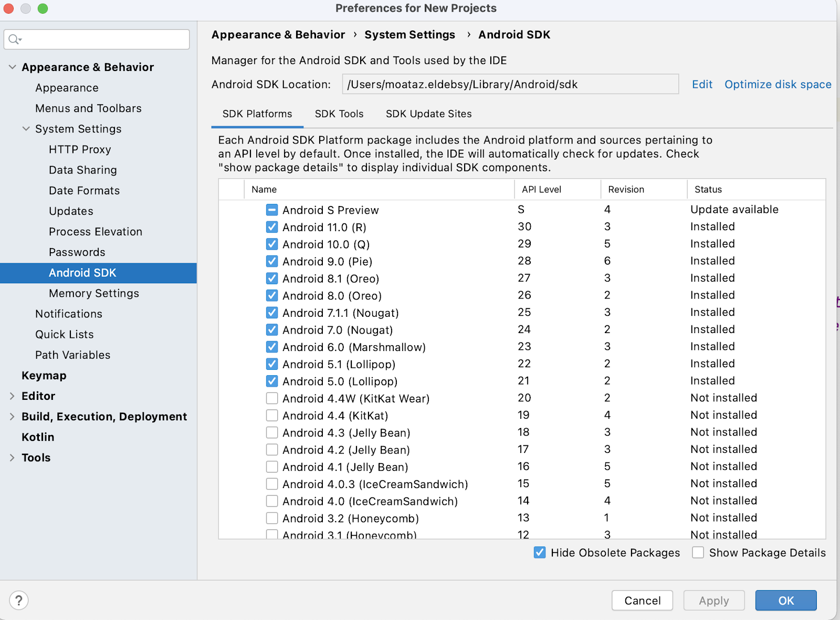
Task: Select Passwords settings item
Action: point(77,252)
